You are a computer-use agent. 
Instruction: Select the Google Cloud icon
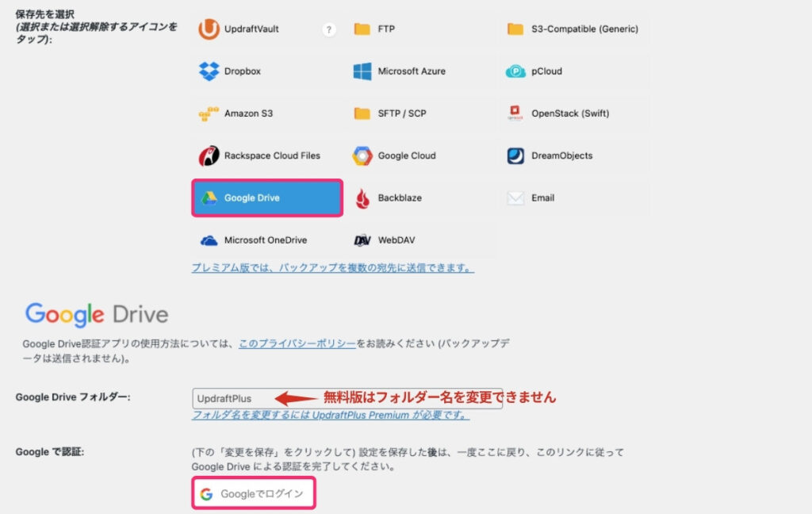pyautogui.click(x=362, y=155)
